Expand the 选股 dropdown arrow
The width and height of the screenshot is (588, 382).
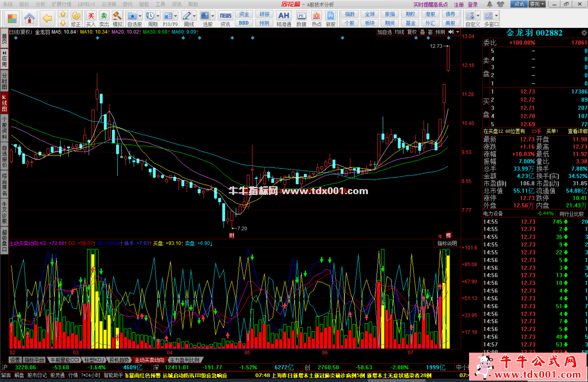pos(213,16)
